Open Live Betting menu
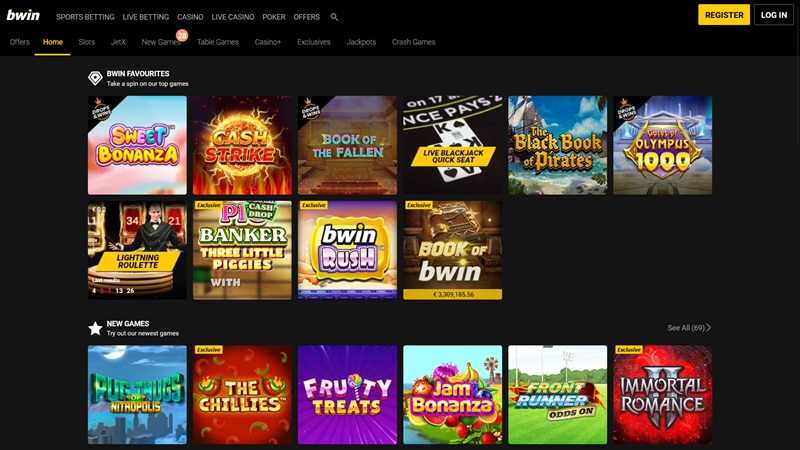 [x=145, y=17]
